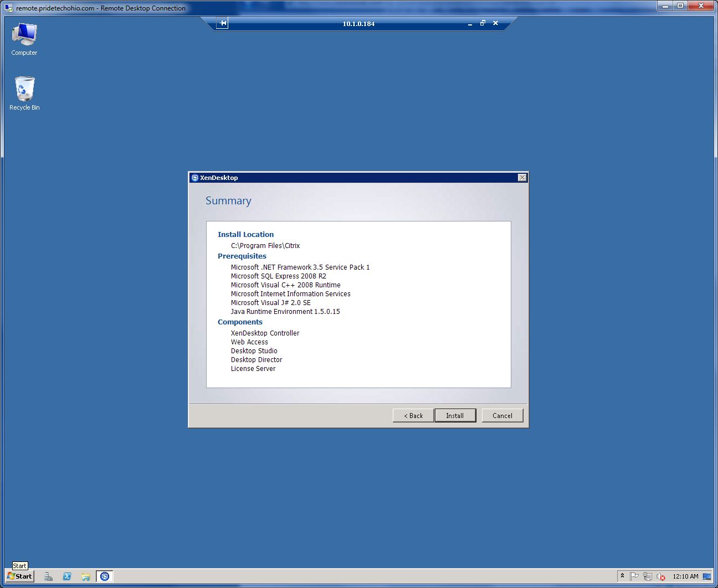The image size is (718, 588).
Task: Click License Server in components list
Action: click(x=253, y=369)
